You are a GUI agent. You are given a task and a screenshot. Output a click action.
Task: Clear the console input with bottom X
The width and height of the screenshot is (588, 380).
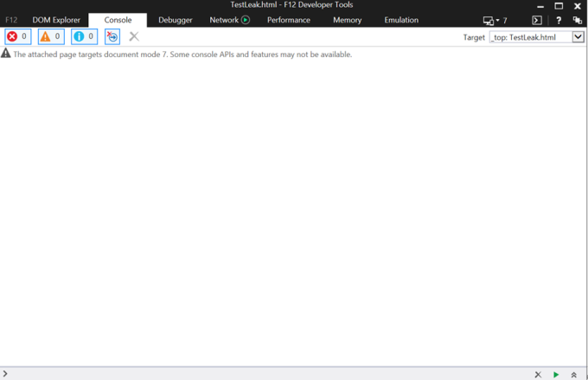click(x=538, y=374)
